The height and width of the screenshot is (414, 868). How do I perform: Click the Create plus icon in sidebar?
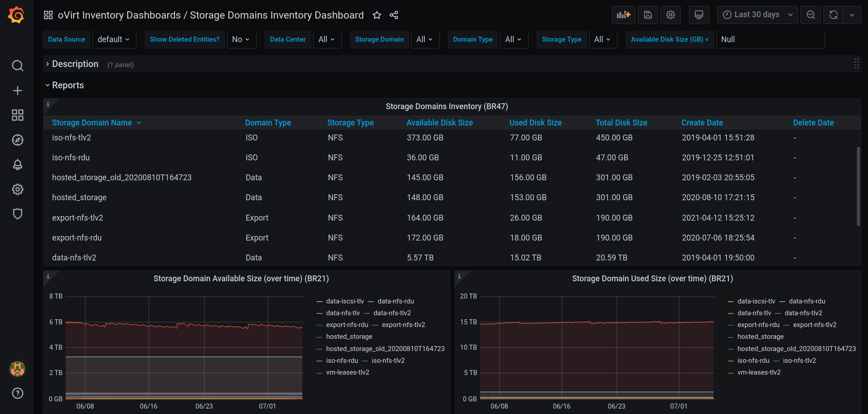pos(17,91)
